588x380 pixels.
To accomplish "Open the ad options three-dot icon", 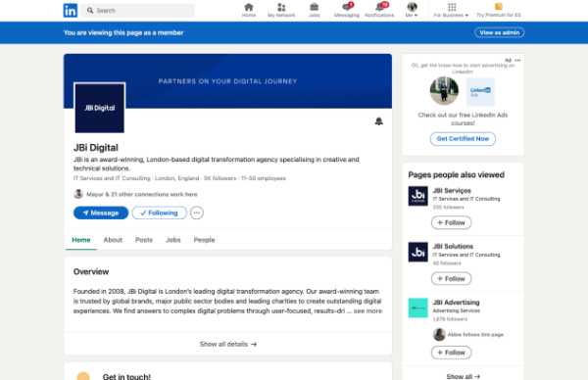I will click(517, 60).
